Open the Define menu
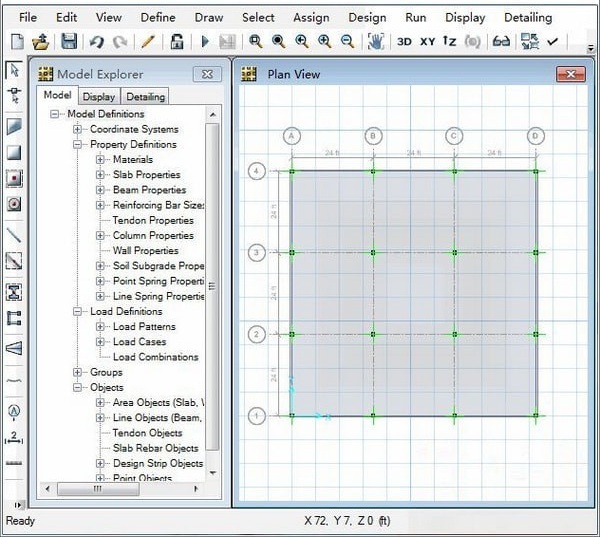Screen dimensions: 600x537 [x=158, y=17]
